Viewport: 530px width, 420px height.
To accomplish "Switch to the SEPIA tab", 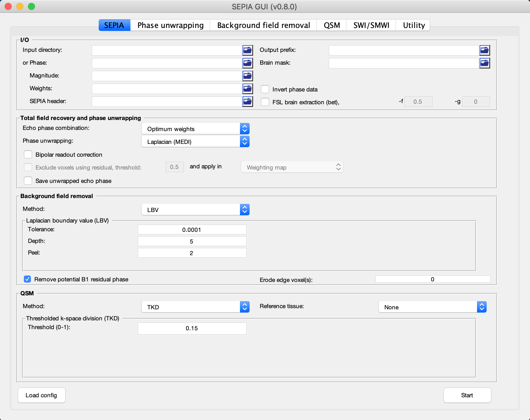I will point(114,25).
